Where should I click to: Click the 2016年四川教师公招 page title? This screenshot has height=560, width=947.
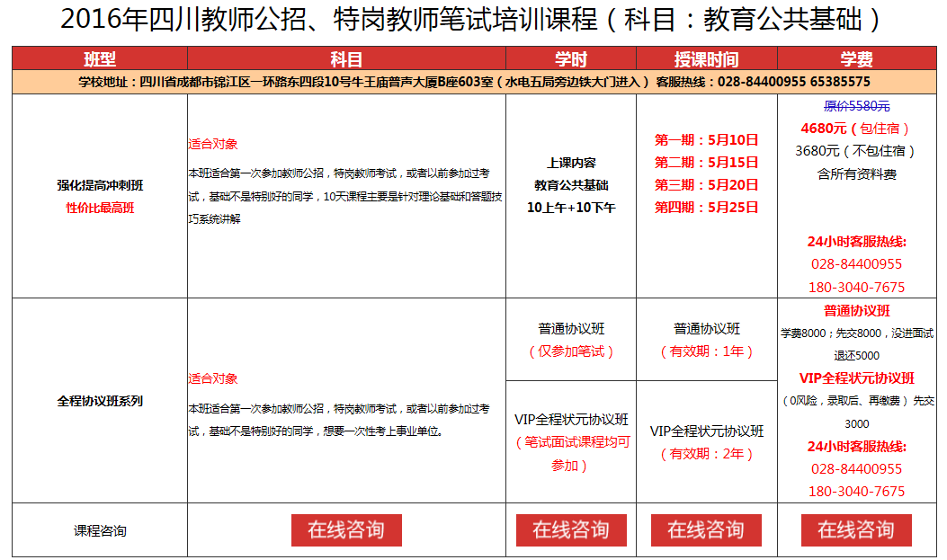(472, 20)
